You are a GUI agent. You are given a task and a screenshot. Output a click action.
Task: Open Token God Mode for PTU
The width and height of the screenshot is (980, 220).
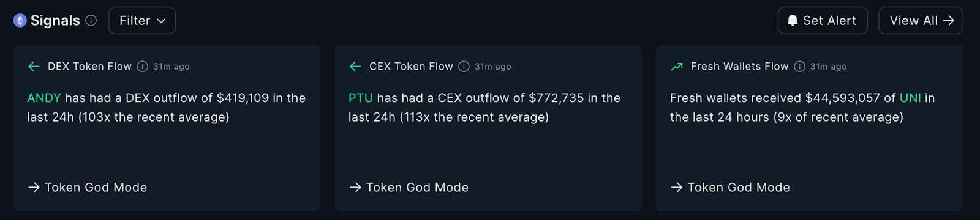[x=409, y=188]
